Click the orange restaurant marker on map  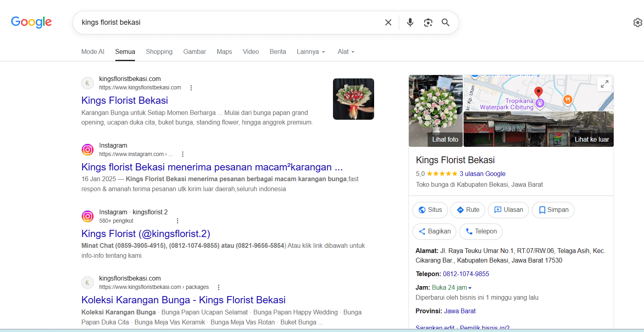[568, 100]
